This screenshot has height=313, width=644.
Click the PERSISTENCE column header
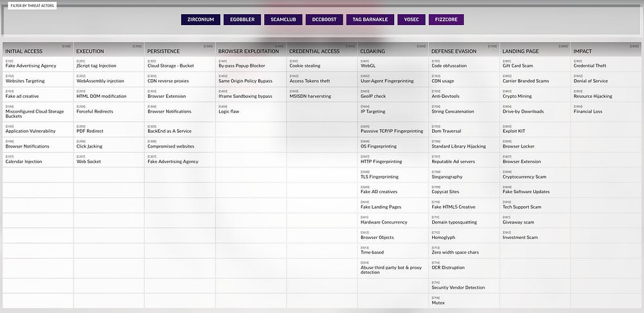click(x=180, y=50)
